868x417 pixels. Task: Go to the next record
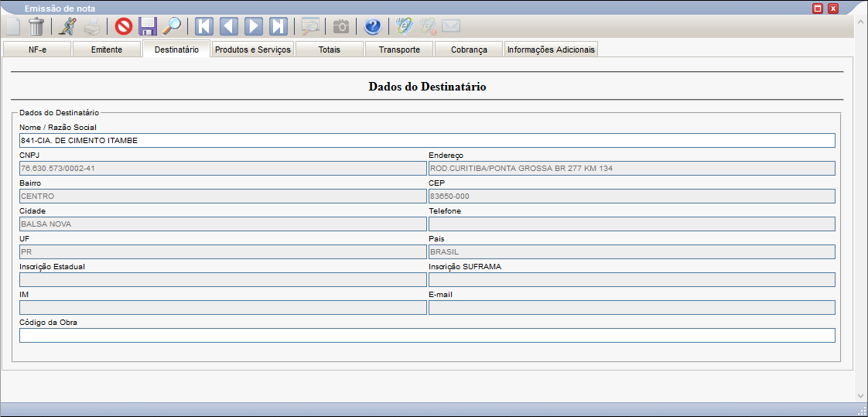tap(254, 26)
